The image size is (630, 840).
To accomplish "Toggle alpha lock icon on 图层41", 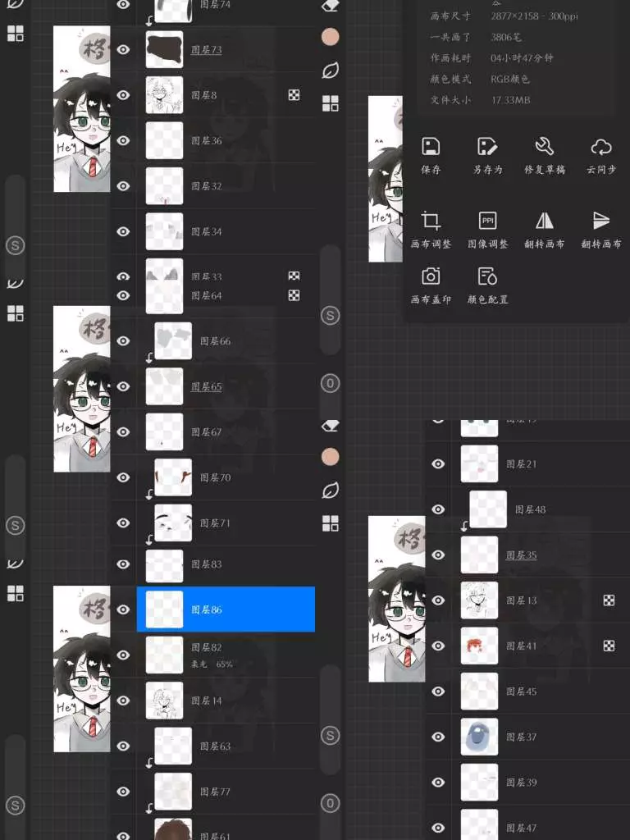I will [x=609, y=646].
